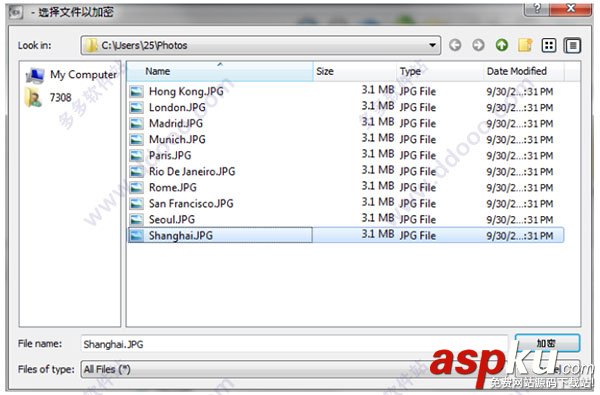Click the JPG File type of Madrid.JPG
Image resolution: width=600 pixels, height=395 pixels.
418,124
